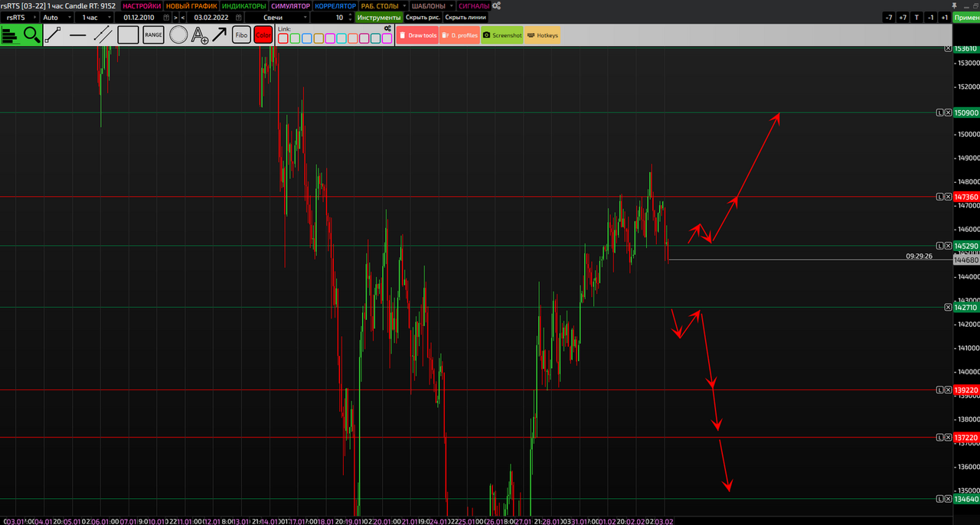Click the +7 shift button

point(903,17)
